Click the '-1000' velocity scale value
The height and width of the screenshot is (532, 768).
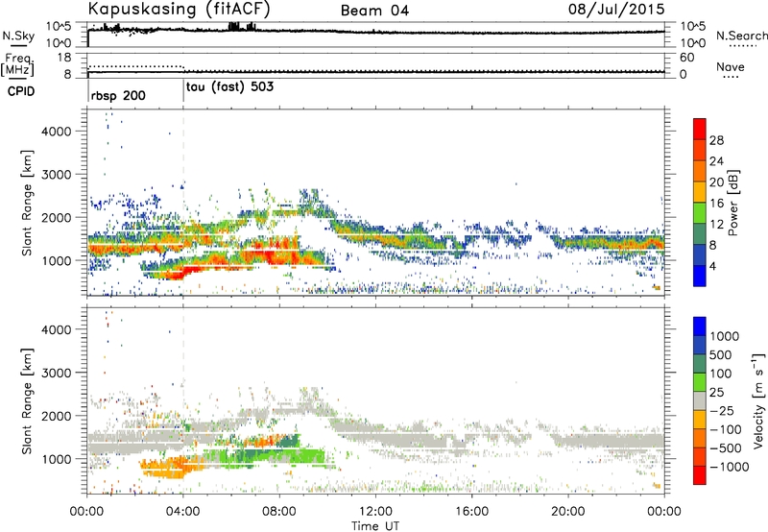729,467
